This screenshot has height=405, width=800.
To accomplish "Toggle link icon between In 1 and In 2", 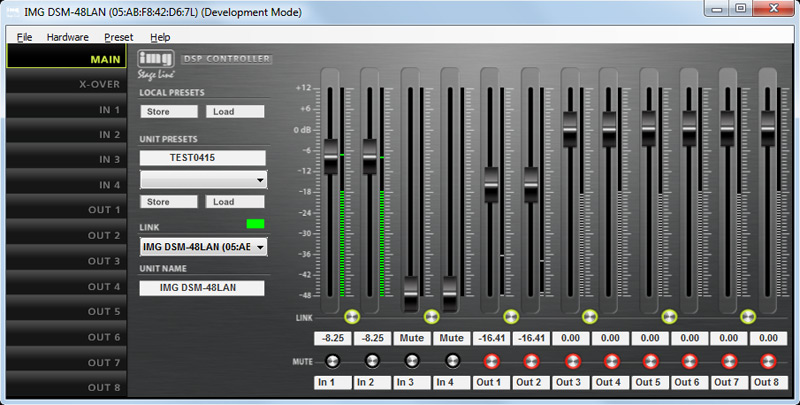I will pyautogui.click(x=351, y=317).
